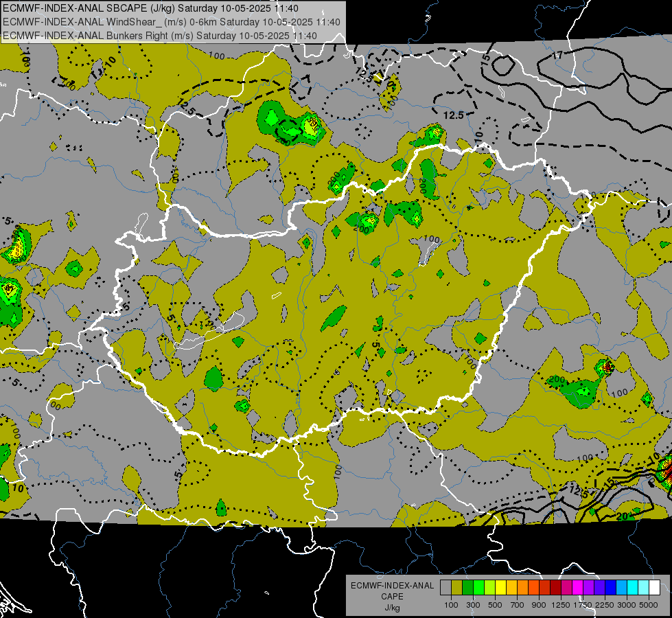Click the purple legend swatch
Image resolution: width=672 pixels, height=618 pixels.
click(588, 587)
